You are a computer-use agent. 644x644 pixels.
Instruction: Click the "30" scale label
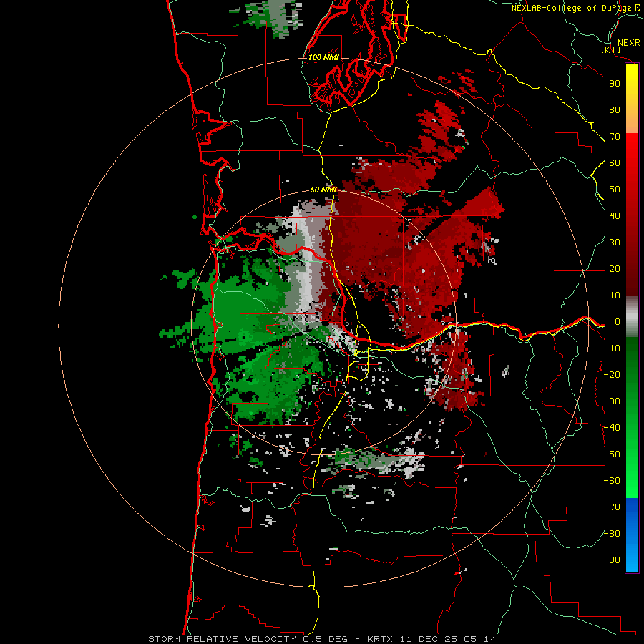615,242
